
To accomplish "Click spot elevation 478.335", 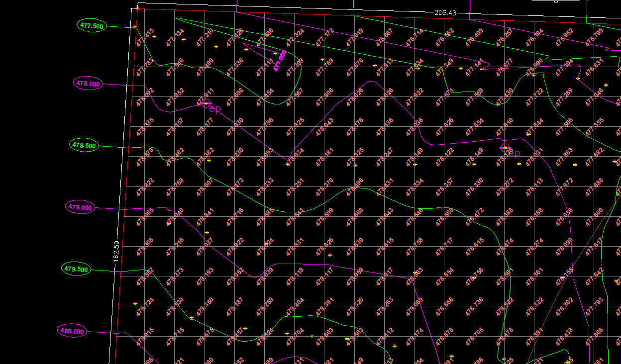I will pos(145,127).
